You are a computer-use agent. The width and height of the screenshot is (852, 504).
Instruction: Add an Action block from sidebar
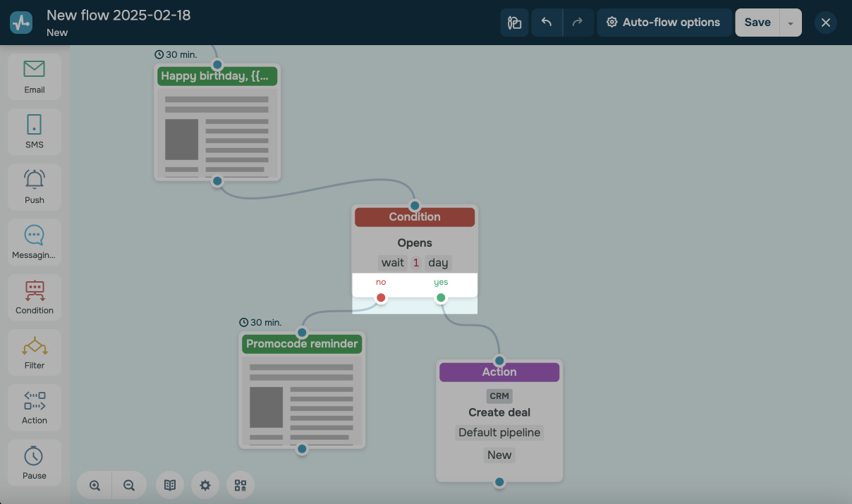(x=34, y=407)
